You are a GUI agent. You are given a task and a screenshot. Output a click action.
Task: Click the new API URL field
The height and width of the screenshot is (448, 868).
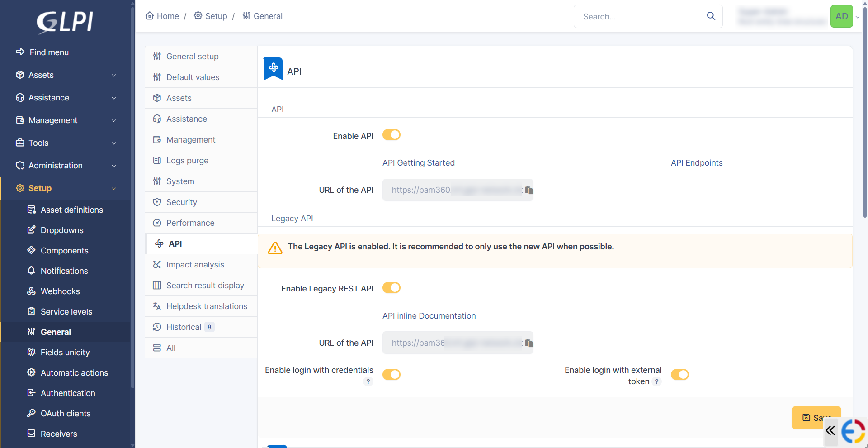click(x=458, y=190)
